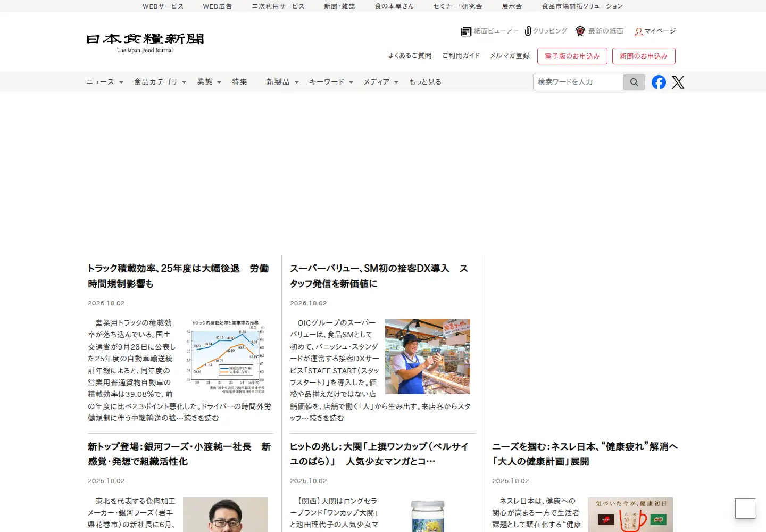This screenshot has height=532, width=766.
Task: Open the truck loading efficiency chart thumbnail
Action: pyautogui.click(x=226, y=356)
